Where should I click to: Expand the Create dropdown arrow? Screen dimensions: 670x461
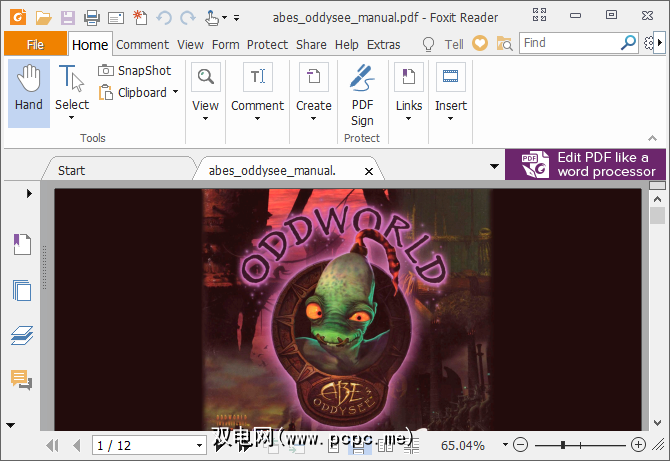point(313,118)
